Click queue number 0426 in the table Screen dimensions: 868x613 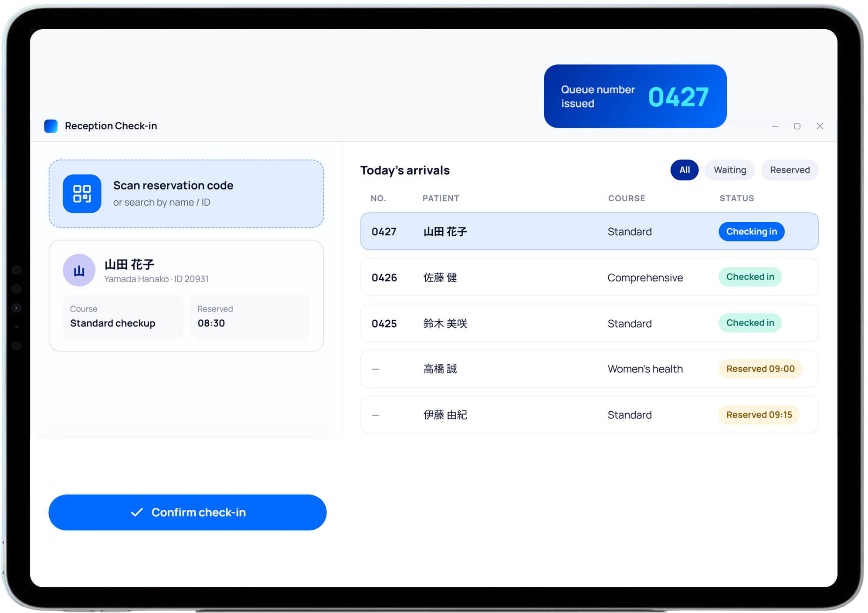384,278
